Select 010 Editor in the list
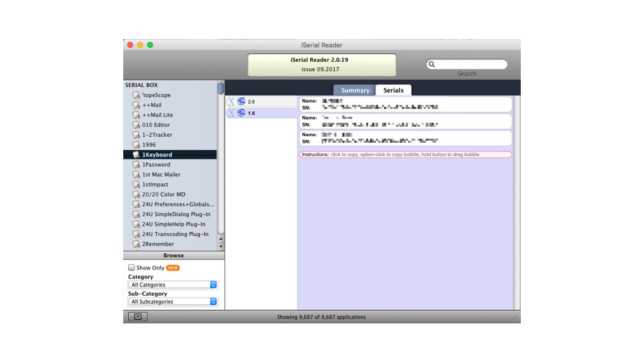Image resolution: width=644 pixels, height=362 pixels. tap(170, 125)
